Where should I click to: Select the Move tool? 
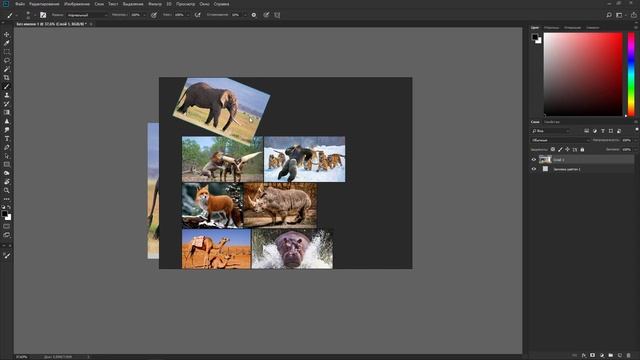(x=7, y=35)
